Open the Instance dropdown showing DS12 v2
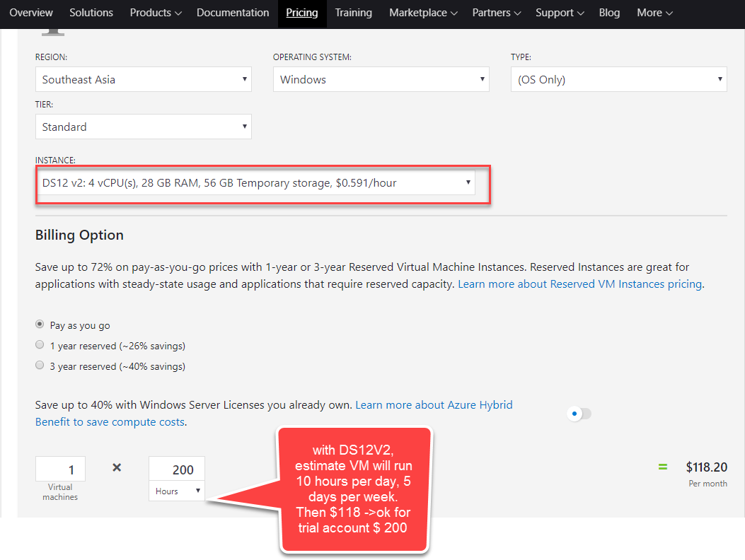Image resolution: width=745 pixels, height=560 pixels. tap(255, 183)
